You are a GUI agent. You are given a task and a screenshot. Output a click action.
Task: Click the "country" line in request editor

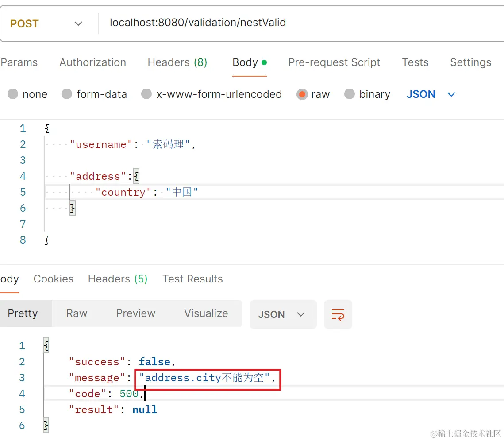tap(146, 192)
